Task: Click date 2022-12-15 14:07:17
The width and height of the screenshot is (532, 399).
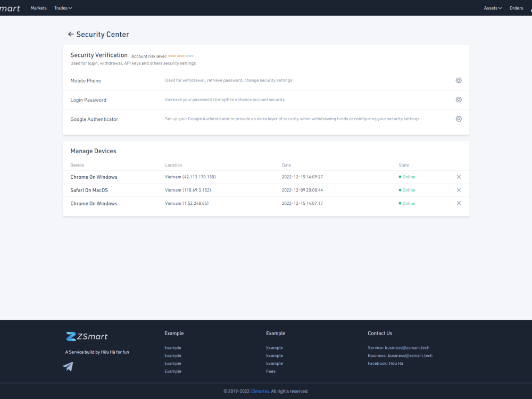Action: (302, 203)
